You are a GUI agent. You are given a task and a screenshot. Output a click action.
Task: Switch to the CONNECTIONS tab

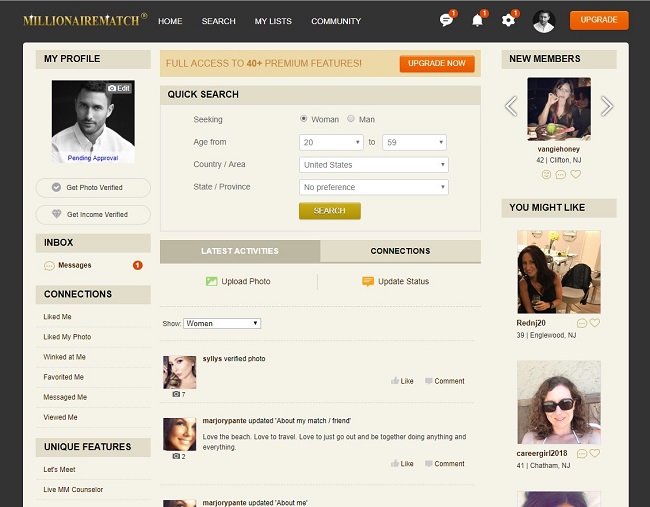[x=400, y=251]
